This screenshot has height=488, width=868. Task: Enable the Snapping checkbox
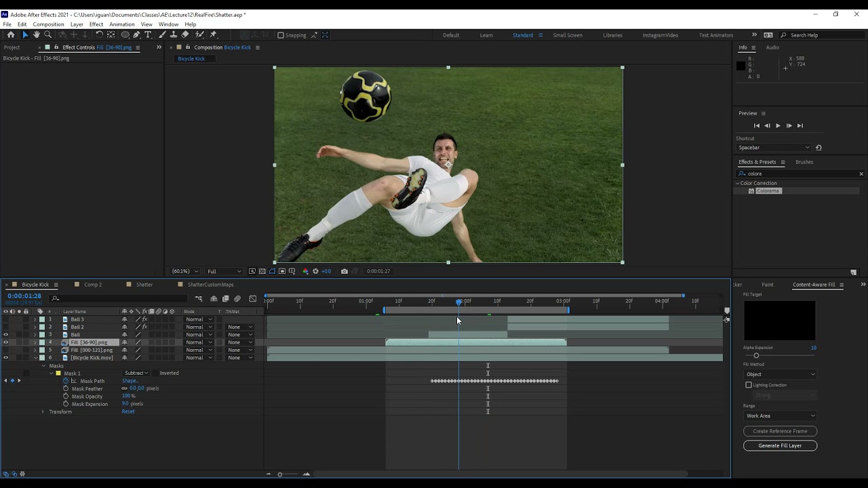click(x=281, y=35)
